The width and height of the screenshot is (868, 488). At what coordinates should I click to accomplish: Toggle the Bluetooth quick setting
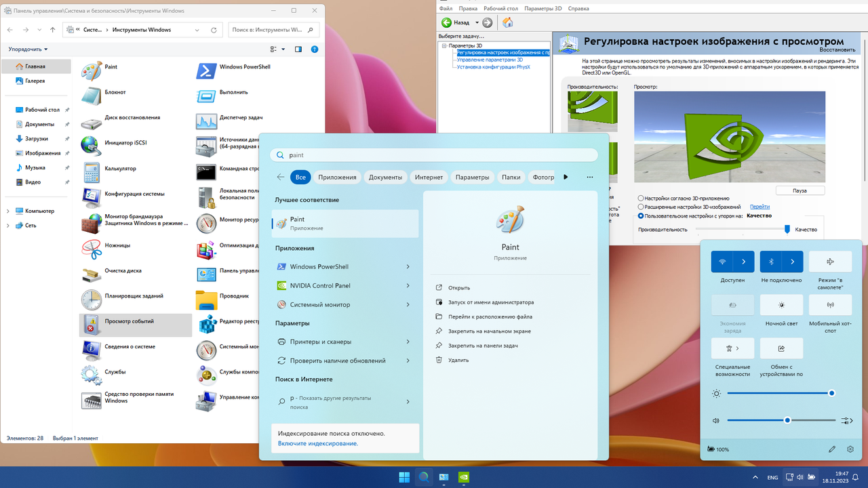[771, 262]
